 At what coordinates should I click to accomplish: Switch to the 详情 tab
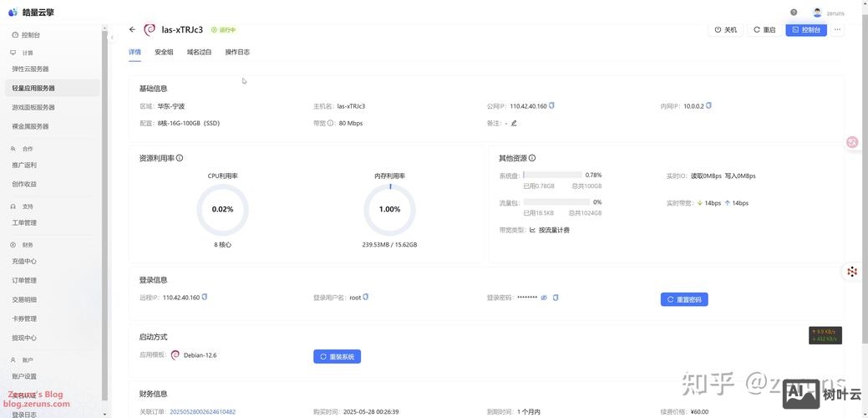tap(135, 52)
